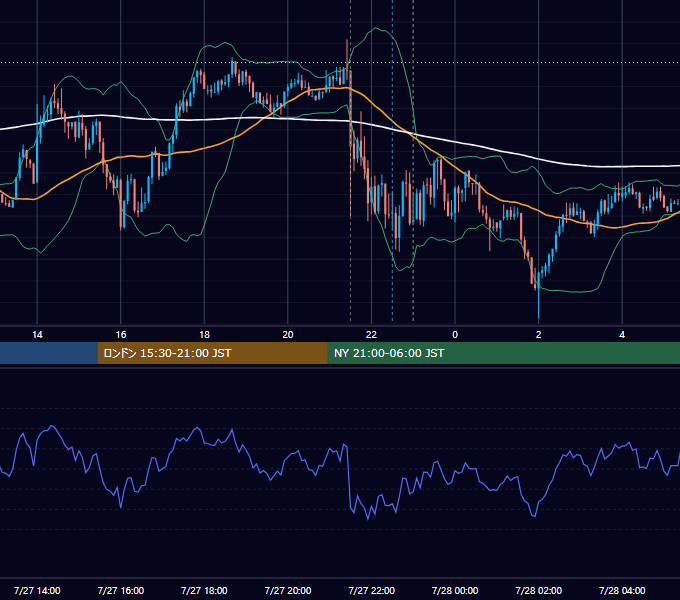Click the 7/27 16:00 time label
Viewport: 680px width, 600px height.
(x=121, y=590)
